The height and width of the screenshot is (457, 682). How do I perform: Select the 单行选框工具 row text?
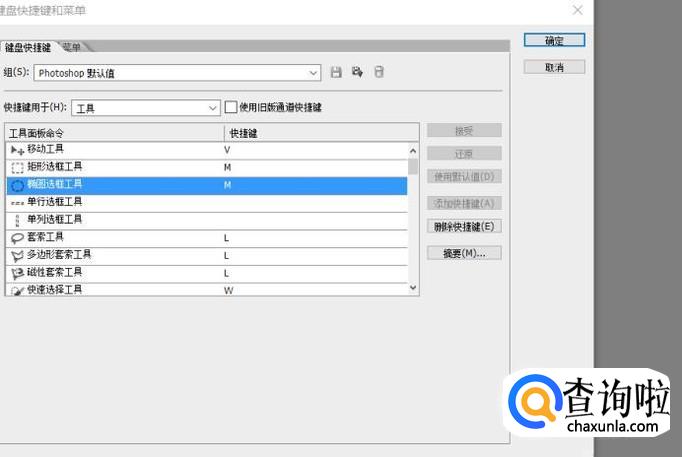(x=54, y=202)
